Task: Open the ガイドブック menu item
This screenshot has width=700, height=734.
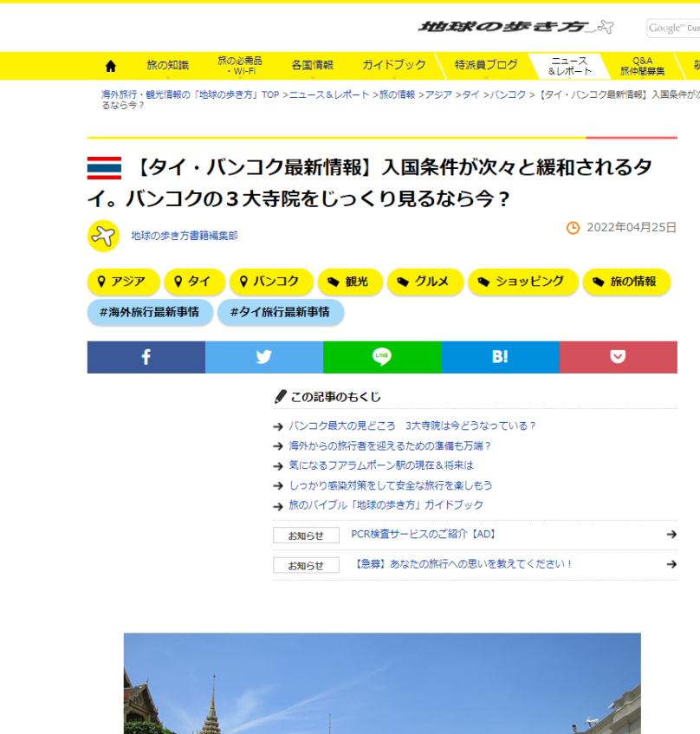Action: (393, 66)
